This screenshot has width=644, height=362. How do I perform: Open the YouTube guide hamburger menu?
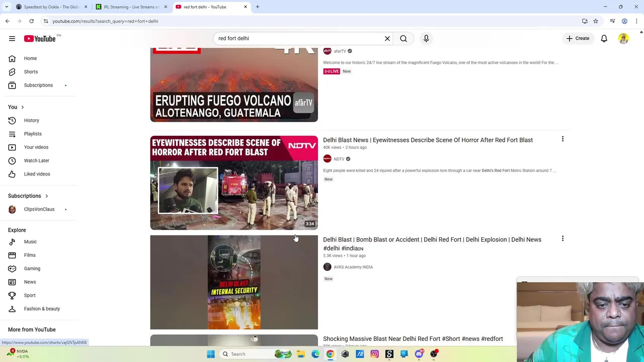(12, 38)
